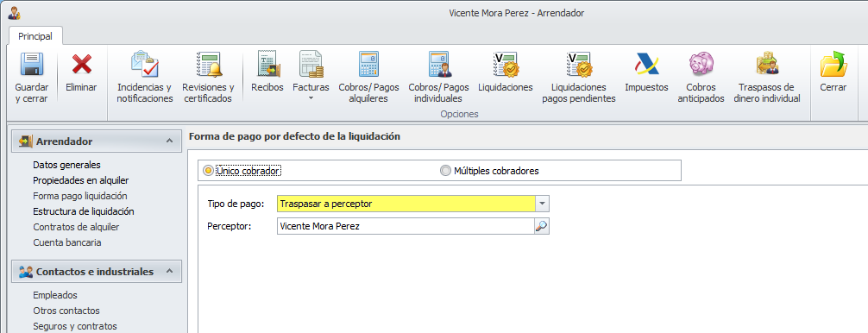Switch to the Principal ribbon tab

click(x=35, y=36)
